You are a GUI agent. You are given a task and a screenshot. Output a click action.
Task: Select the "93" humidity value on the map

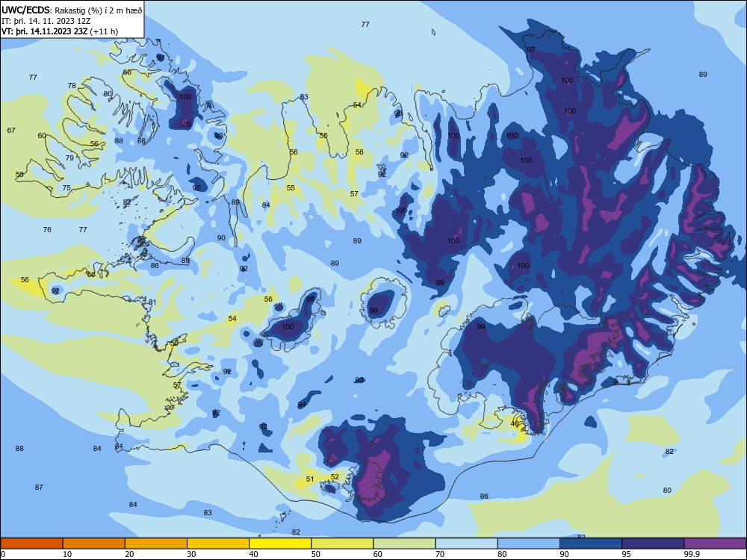(360, 379)
